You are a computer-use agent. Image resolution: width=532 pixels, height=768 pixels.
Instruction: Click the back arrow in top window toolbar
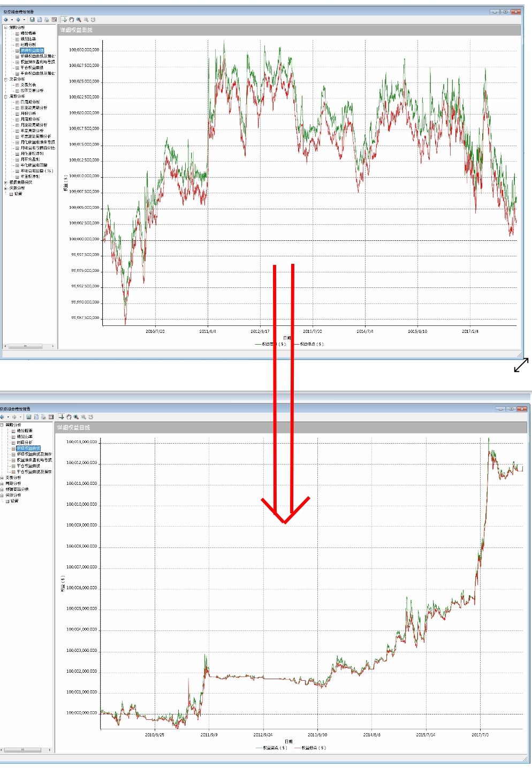point(6,20)
